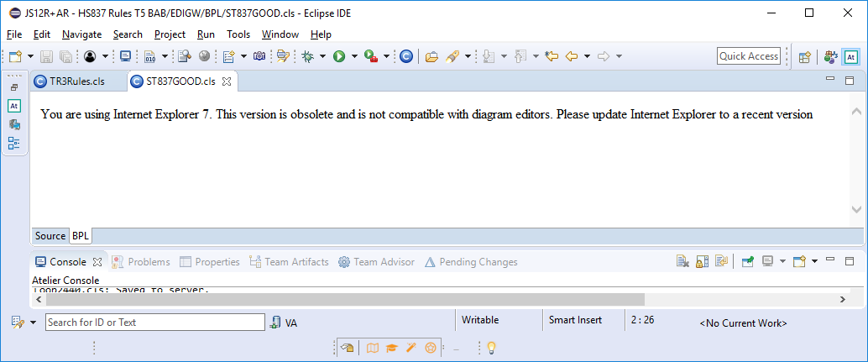The image size is (868, 362).
Task: Click the Last Edit Location arrow
Action: [x=552, y=56]
